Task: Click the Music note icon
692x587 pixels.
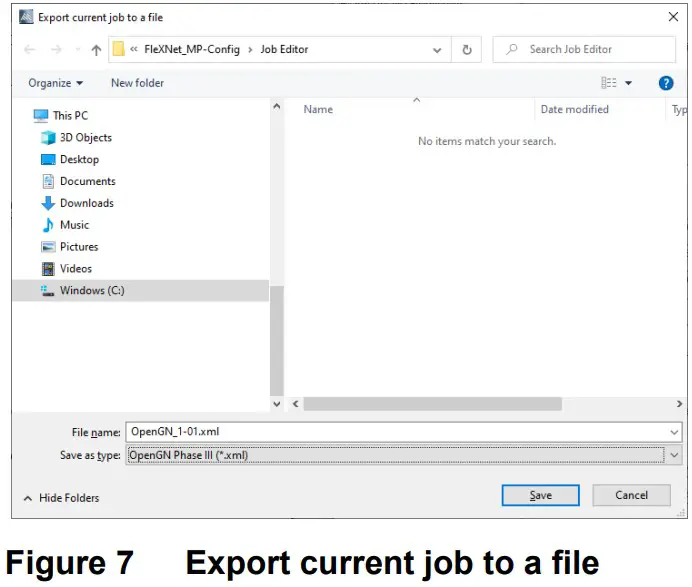Action: [48, 225]
